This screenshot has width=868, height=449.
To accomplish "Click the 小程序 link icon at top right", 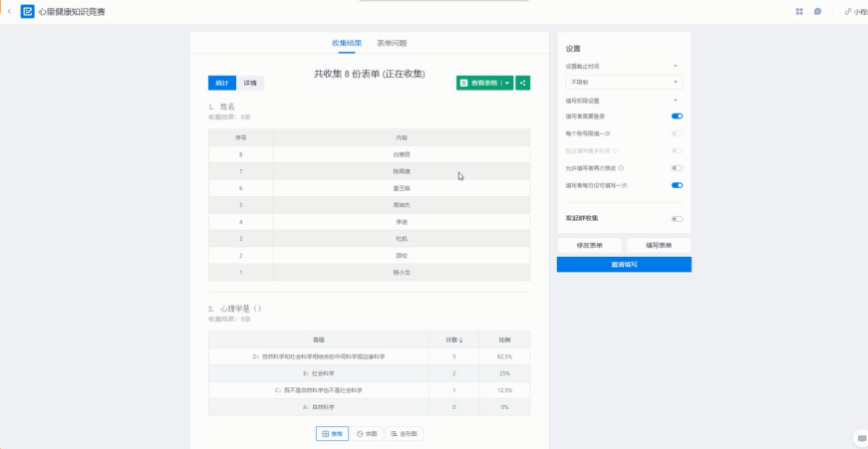I will (847, 12).
